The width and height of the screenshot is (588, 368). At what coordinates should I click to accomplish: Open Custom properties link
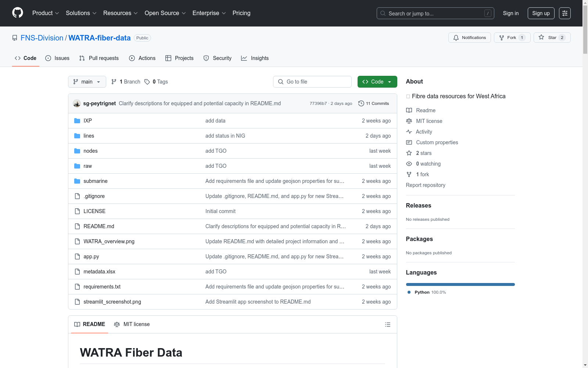click(x=437, y=142)
